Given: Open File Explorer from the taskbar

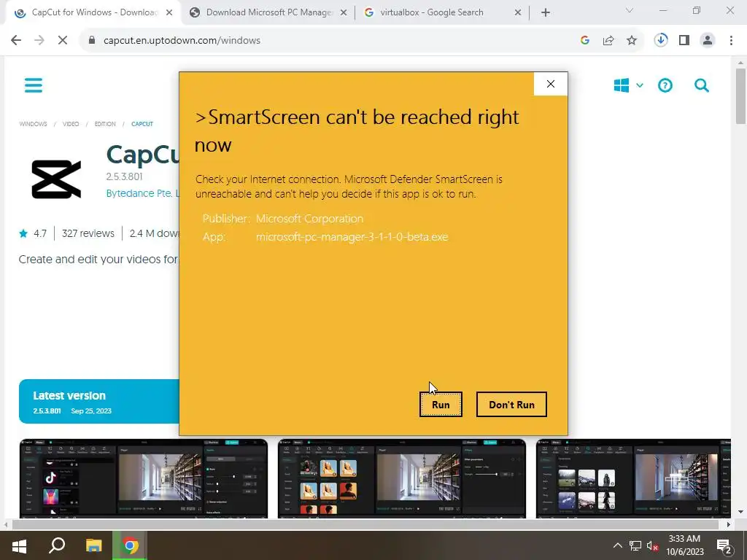Looking at the screenshot, I should point(94,545).
